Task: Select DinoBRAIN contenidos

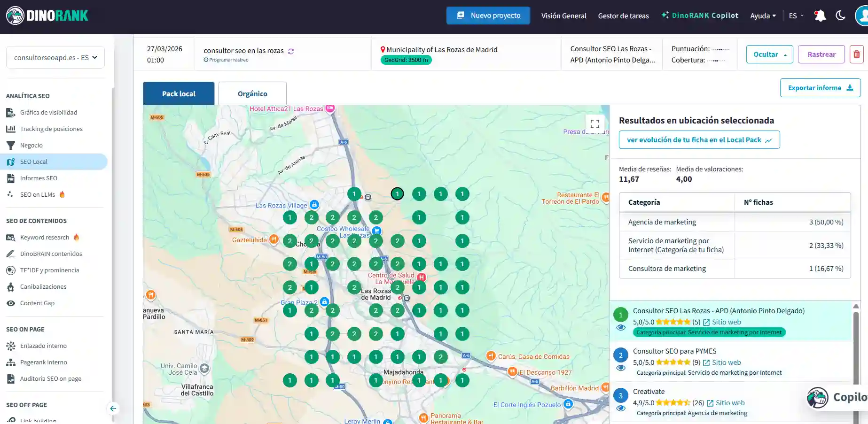Action: 50,254
